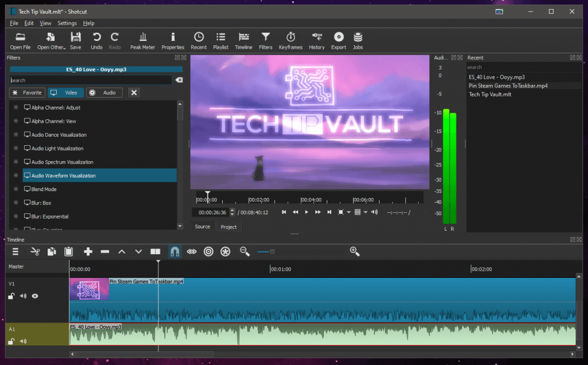588x365 pixels.
Task: Select the Cut tool in the timeline toolbar
Action: point(34,251)
